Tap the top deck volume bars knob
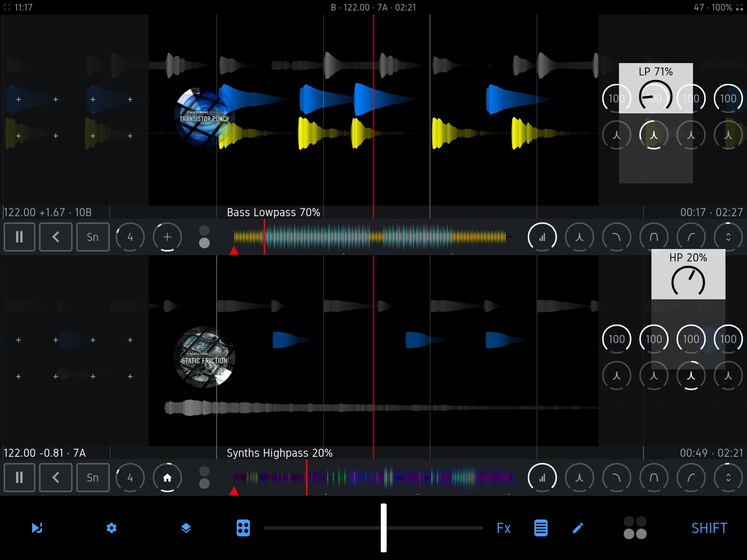 point(542,237)
